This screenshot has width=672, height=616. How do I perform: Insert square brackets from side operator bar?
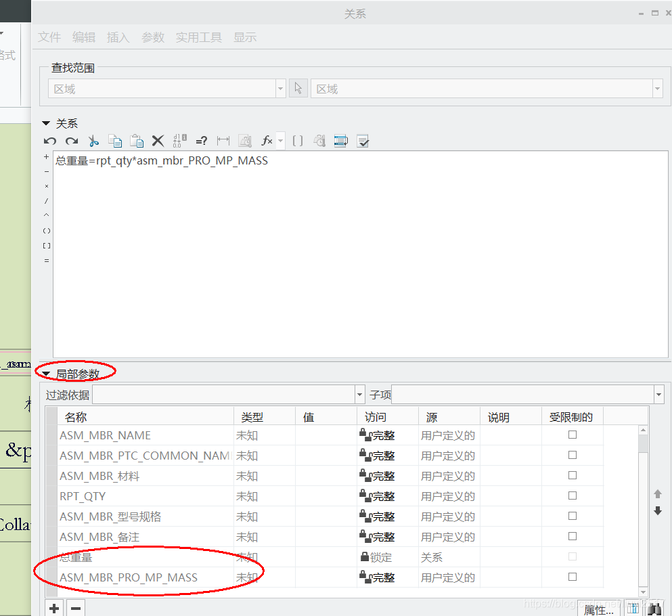tap(46, 246)
